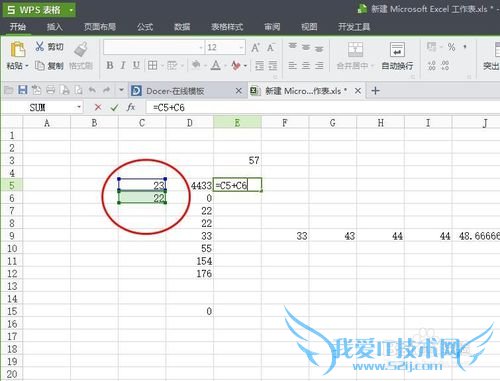
Task: Open the Merge and Center dropdown arrow
Action: 372,66
